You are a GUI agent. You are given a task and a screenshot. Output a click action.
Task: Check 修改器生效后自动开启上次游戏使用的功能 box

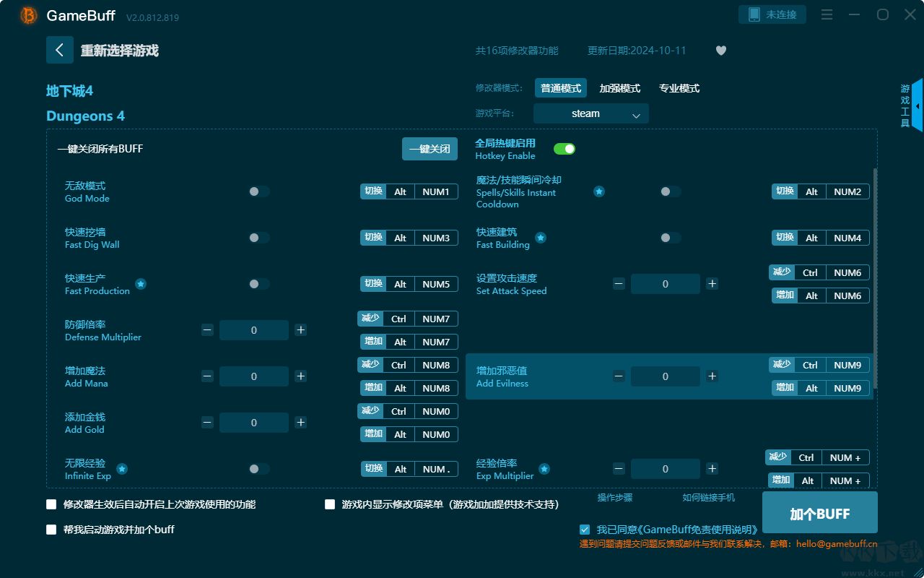[x=51, y=504]
